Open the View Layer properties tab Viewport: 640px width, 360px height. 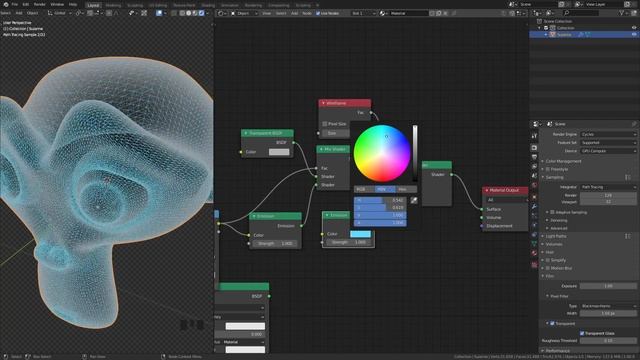tap(534, 167)
